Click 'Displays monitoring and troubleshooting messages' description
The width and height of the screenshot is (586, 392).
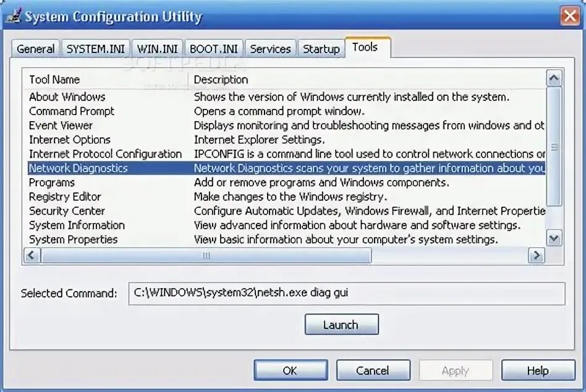pyautogui.click(x=369, y=126)
